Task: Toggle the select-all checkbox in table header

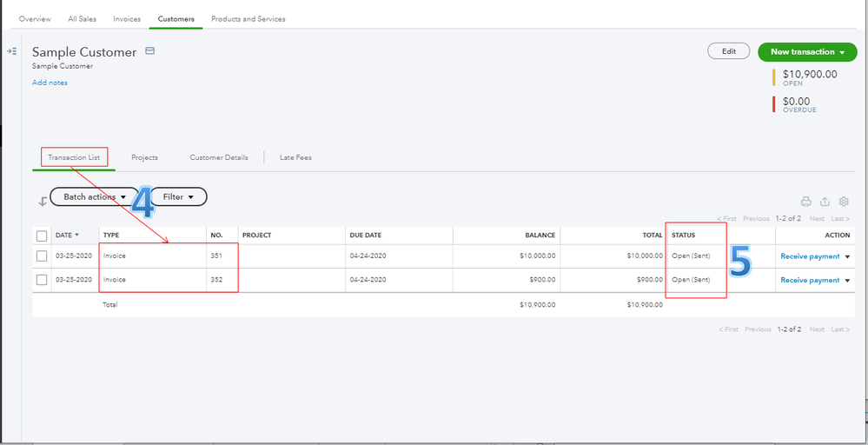Action: [x=42, y=236]
